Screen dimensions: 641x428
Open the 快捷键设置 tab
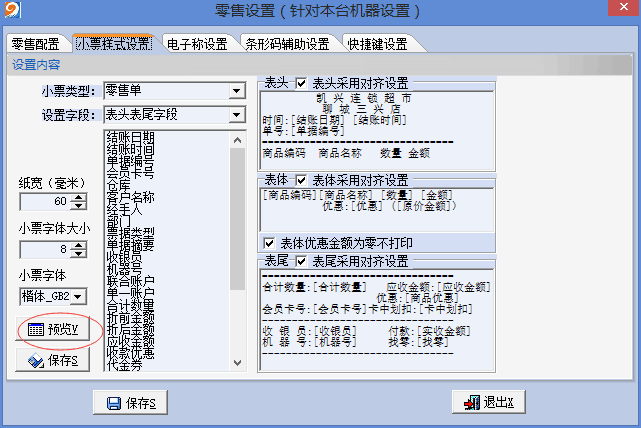377,44
